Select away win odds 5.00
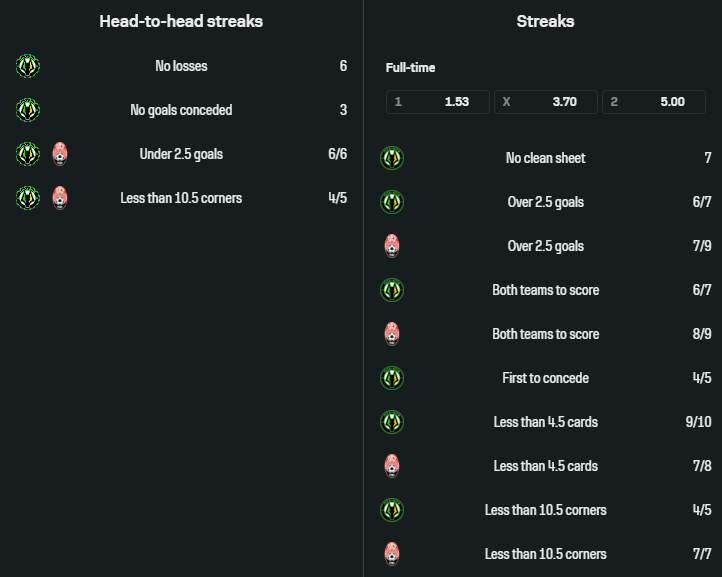Screen dimensions: 722x577 (x=654, y=102)
